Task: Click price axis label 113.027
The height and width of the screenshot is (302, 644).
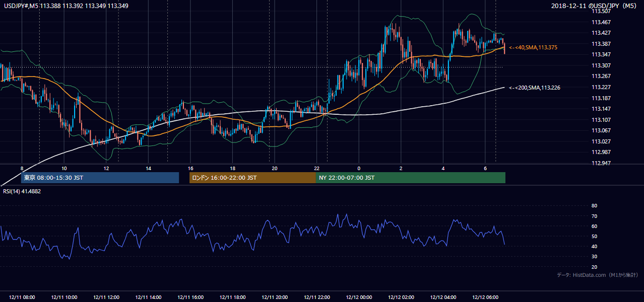Action: [x=601, y=141]
